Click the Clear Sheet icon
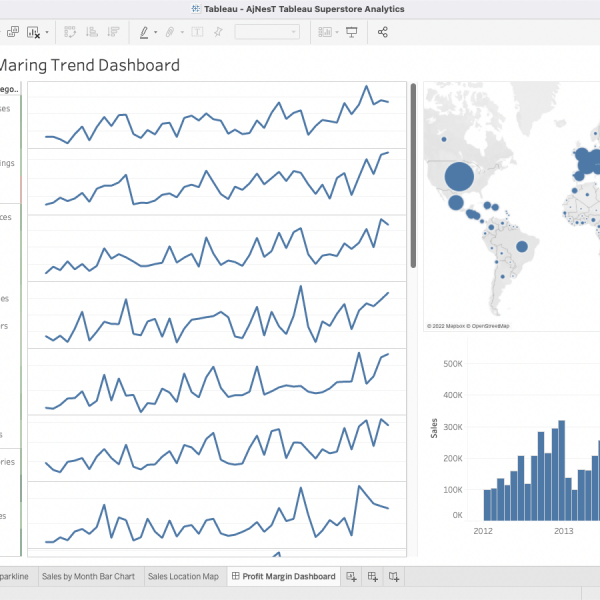 [x=33, y=32]
